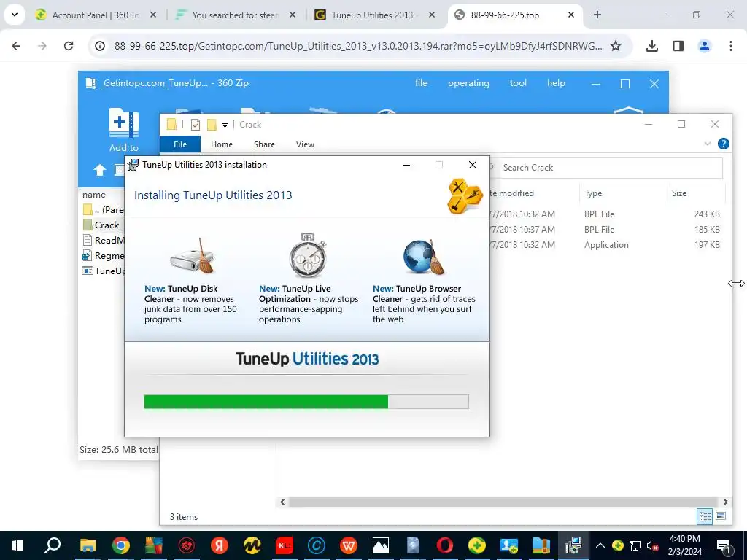Click the Explorer help question mark
Viewport: 747px width, 560px height.
point(723,144)
